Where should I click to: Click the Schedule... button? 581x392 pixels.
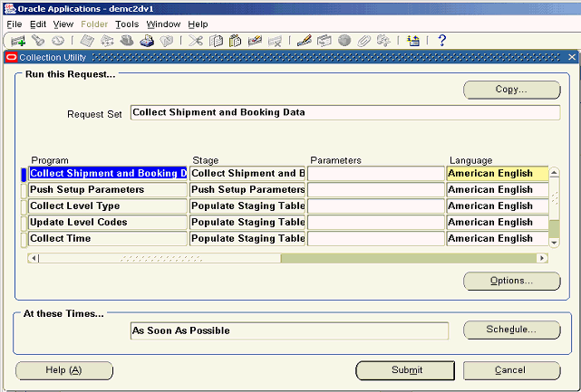(x=512, y=330)
